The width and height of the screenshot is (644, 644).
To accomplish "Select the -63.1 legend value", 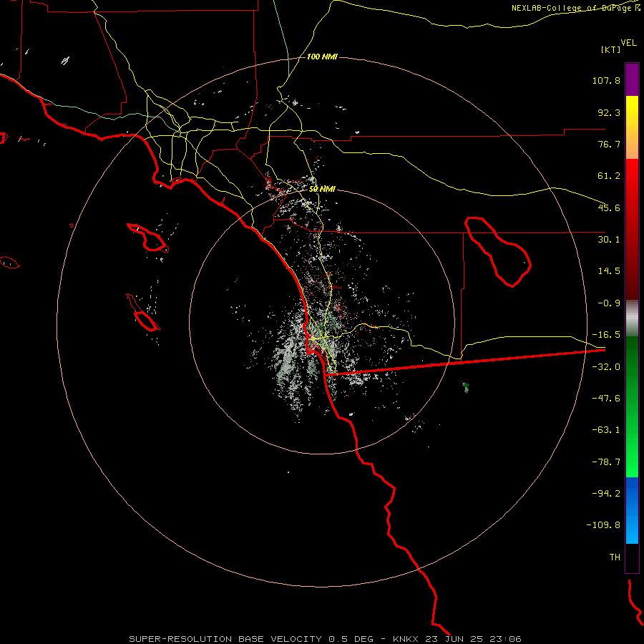I will tap(606, 430).
